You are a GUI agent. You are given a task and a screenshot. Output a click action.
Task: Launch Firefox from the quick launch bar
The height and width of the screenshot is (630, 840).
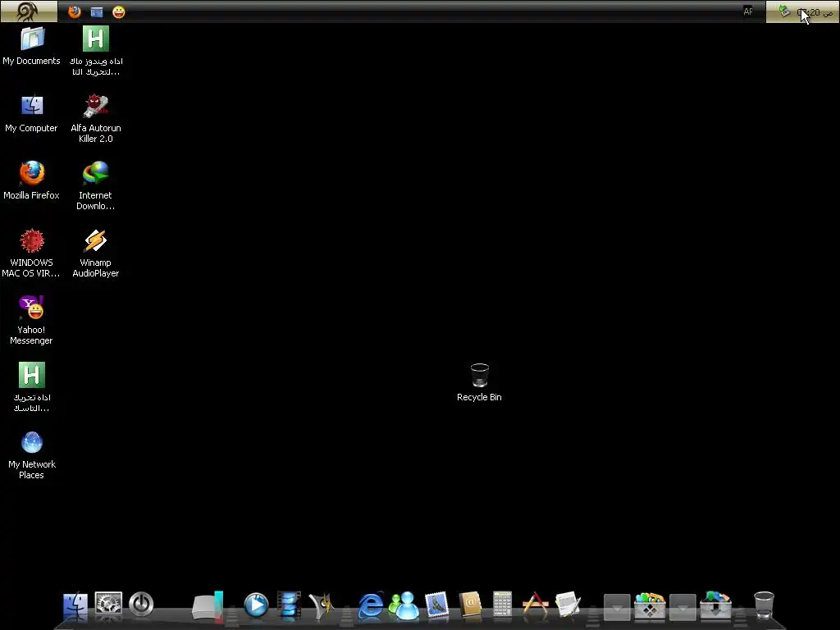(x=75, y=11)
